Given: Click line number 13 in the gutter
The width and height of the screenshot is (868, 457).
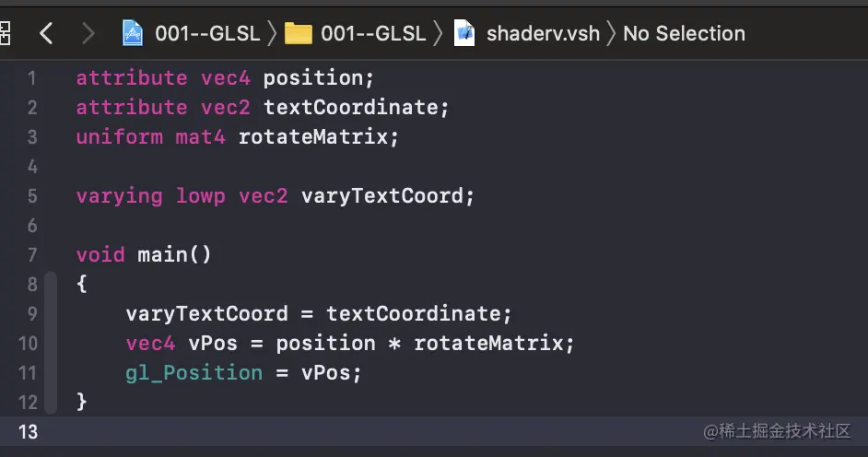Looking at the screenshot, I should (x=29, y=431).
